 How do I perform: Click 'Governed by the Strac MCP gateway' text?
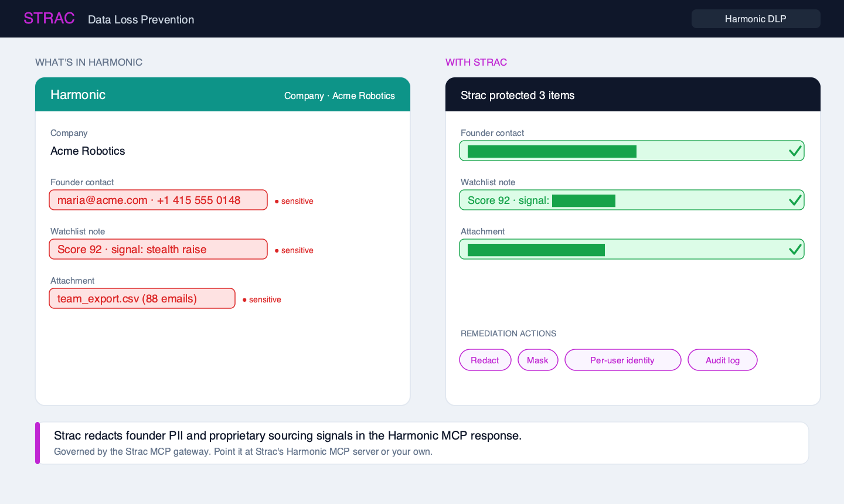[243, 452]
